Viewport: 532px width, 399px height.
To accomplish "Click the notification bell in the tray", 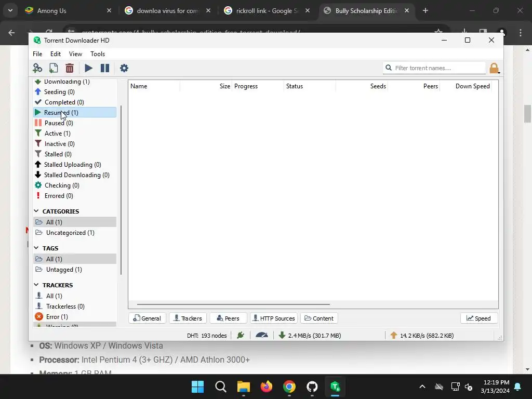I will point(518,387).
